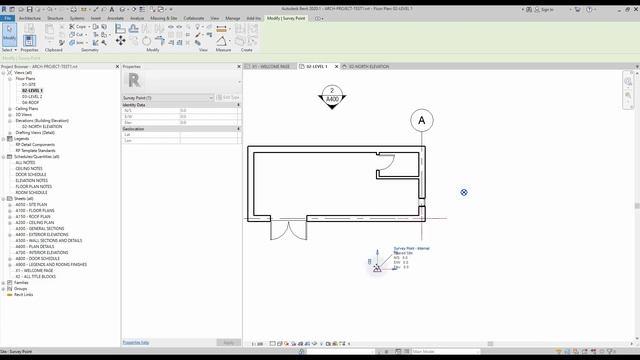Click the N/S value field in Properties
Screen dimensions: 640x360
click(208, 111)
